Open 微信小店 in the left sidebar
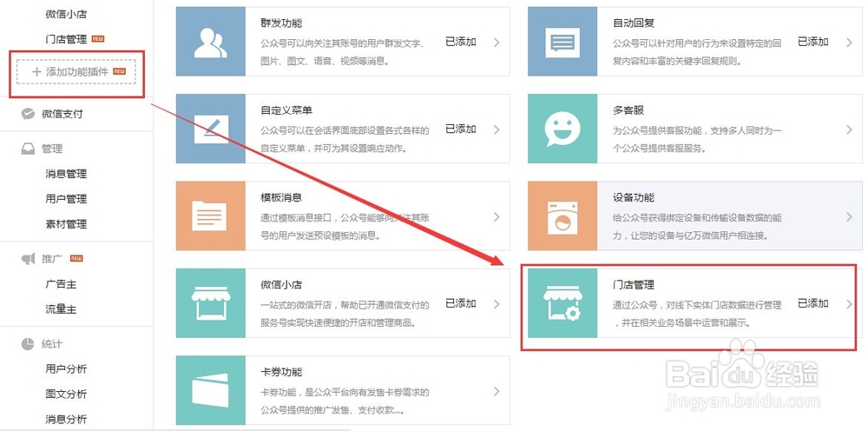Viewport: 868px width, 431px height. [x=66, y=14]
